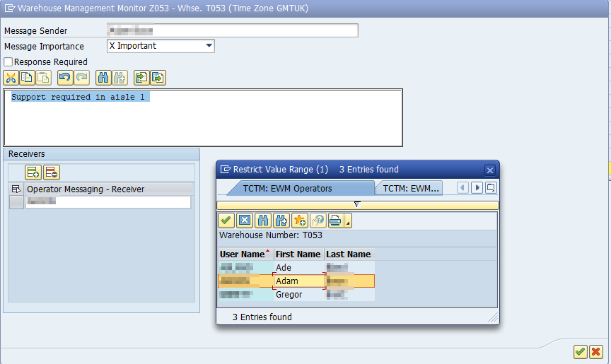This screenshot has width=611, height=364.
Task: Sort by the First Name column header
Action: tap(298, 254)
